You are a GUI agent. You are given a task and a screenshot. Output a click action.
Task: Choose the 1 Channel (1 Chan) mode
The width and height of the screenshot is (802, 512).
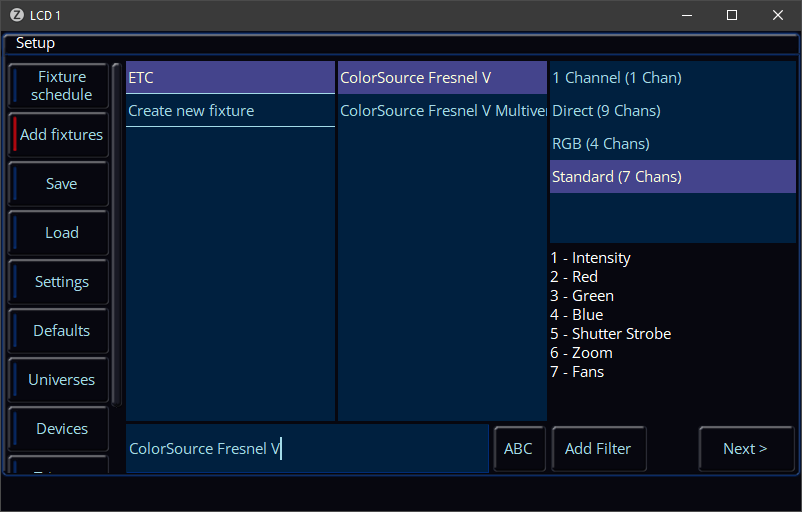[673, 78]
